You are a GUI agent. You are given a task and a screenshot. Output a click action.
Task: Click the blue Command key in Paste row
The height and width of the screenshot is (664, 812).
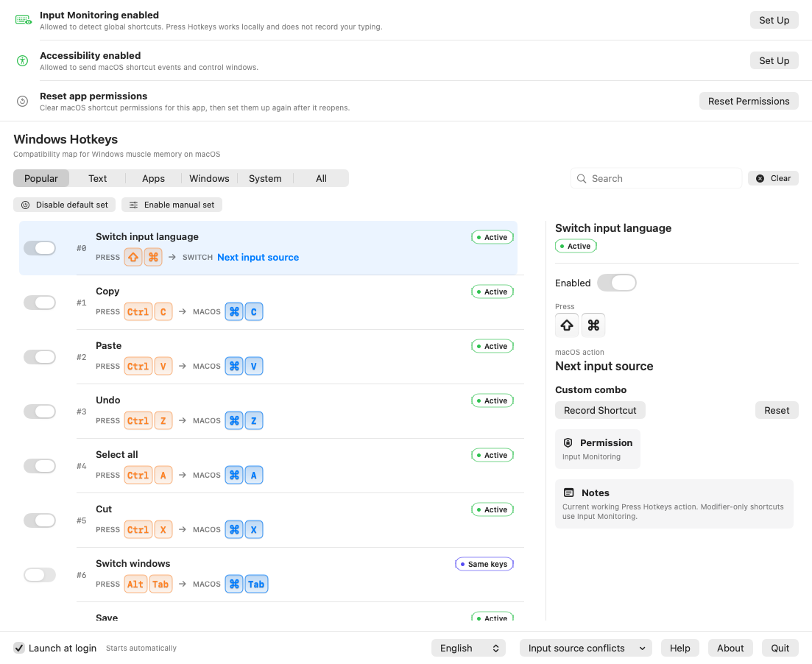click(x=234, y=366)
